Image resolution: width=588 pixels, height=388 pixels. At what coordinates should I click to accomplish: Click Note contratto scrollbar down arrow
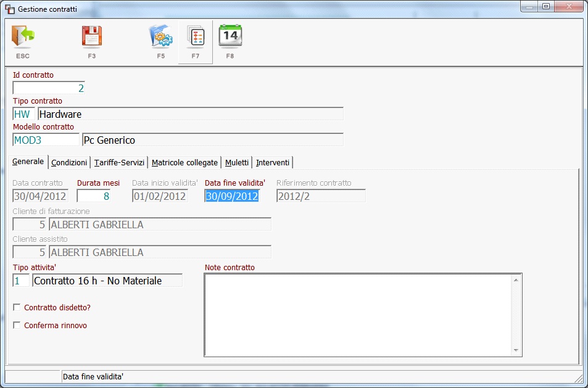(x=516, y=350)
